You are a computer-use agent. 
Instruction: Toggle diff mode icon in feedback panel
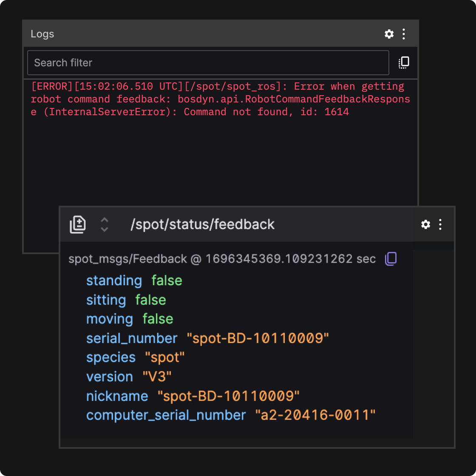78,224
